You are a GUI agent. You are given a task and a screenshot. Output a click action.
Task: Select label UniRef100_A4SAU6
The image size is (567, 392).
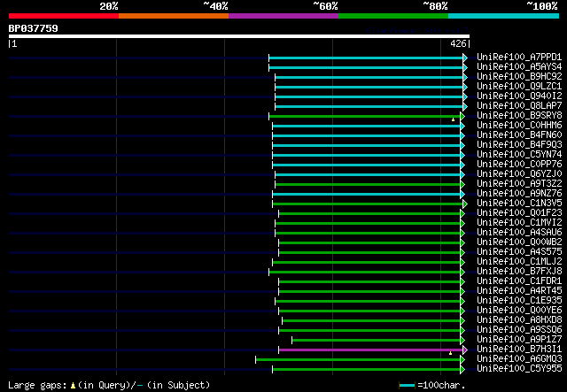(519, 233)
